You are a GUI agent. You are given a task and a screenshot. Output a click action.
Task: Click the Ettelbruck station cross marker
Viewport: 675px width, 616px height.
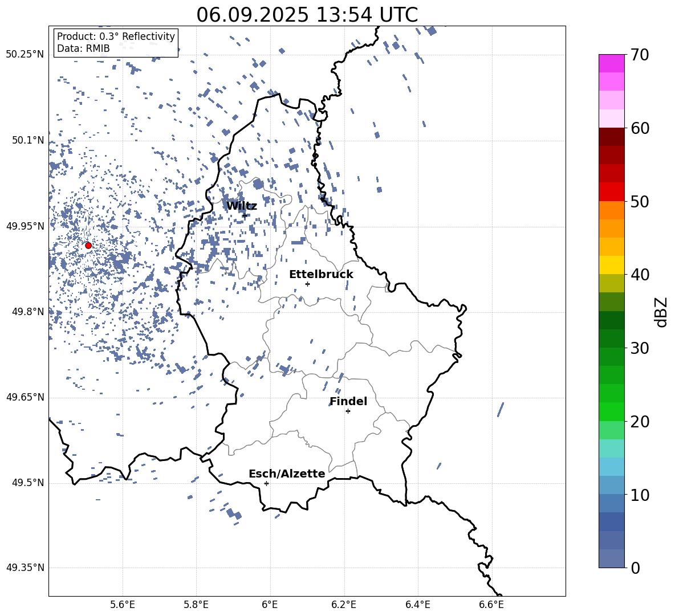tap(307, 284)
